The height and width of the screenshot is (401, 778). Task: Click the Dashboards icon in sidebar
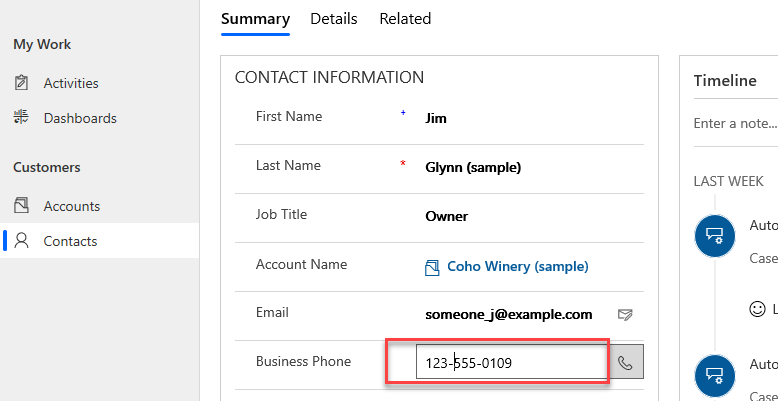(x=21, y=118)
